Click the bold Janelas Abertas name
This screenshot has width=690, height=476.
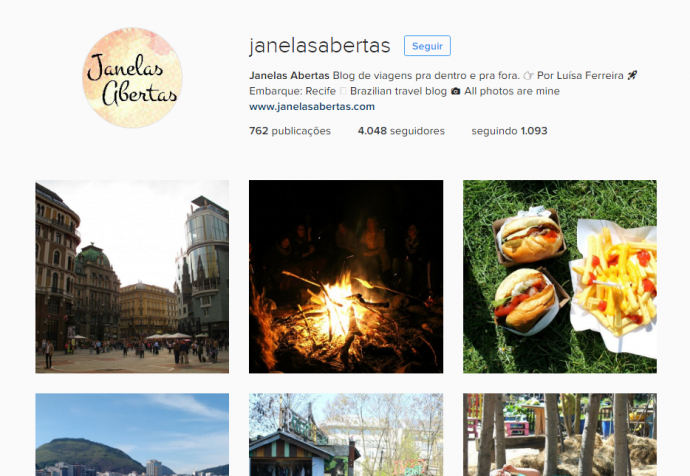[x=289, y=75]
